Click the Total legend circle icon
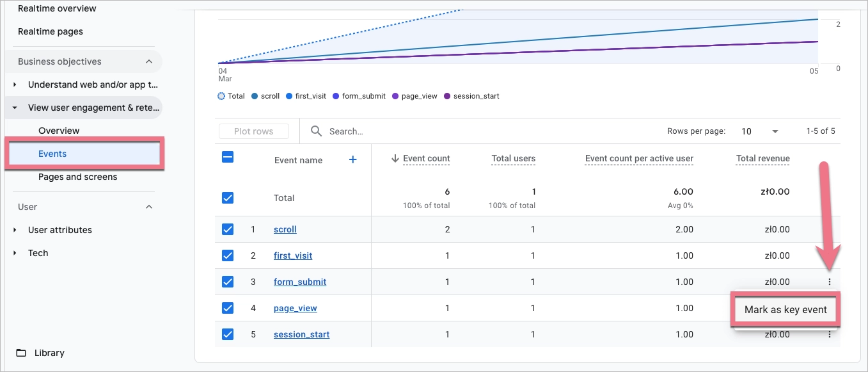 click(x=221, y=96)
